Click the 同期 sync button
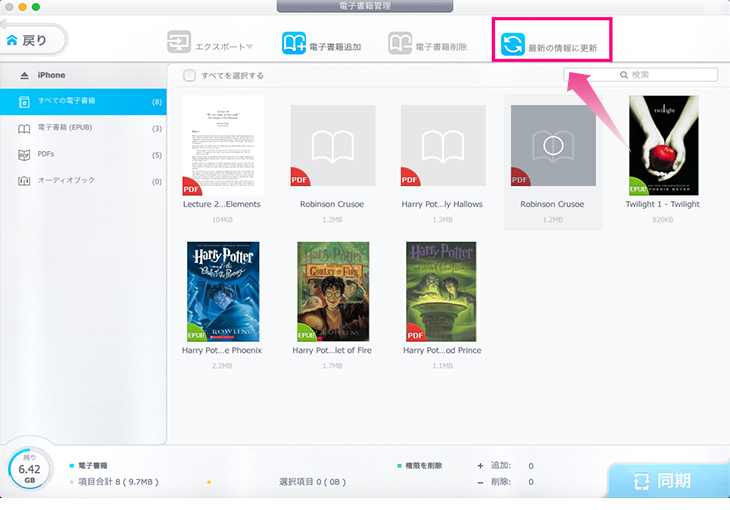 click(x=668, y=480)
